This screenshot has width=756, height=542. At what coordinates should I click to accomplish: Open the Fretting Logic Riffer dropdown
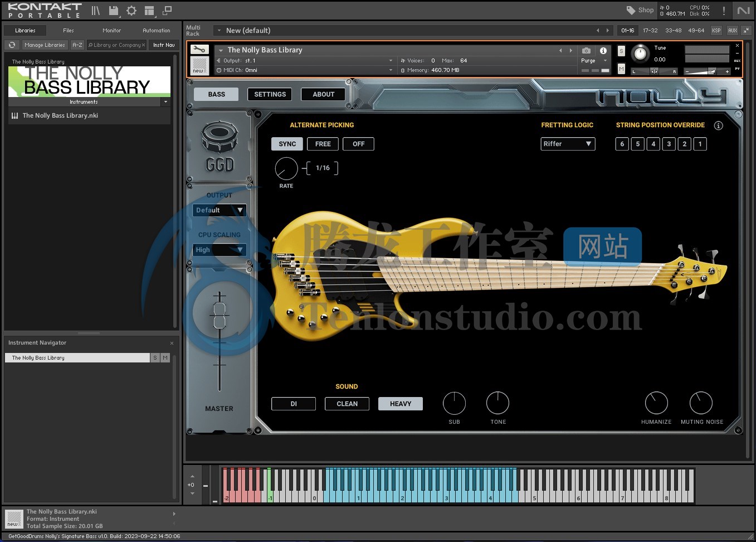click(568, 144)
